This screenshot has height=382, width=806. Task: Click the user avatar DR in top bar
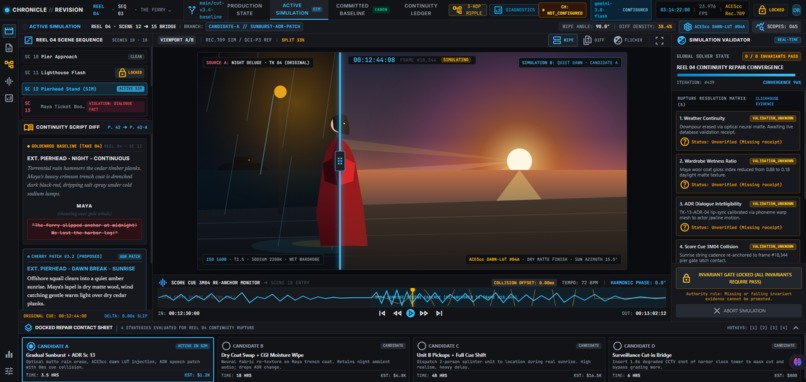click(x=796, y=9)
